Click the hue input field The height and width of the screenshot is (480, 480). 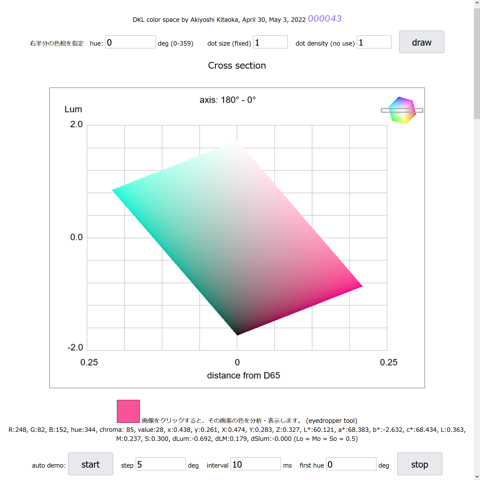tap(130, 42)
